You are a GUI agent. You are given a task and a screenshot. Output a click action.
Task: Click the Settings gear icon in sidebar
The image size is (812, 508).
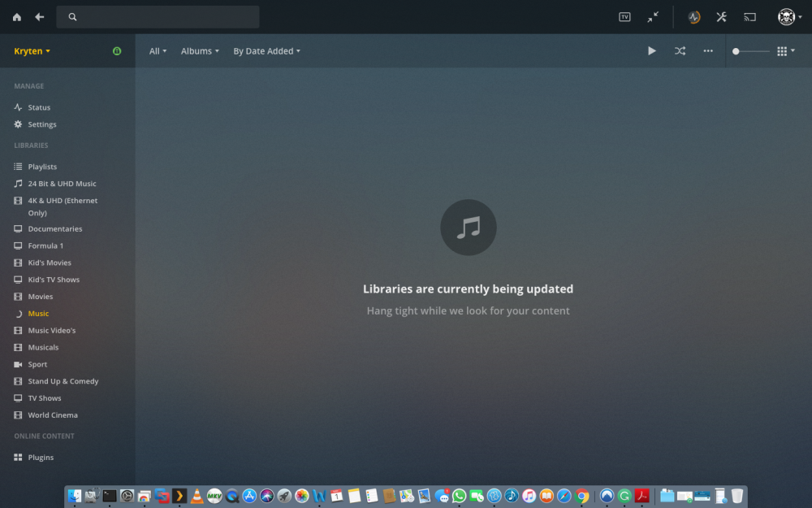(x=18, y=124)
